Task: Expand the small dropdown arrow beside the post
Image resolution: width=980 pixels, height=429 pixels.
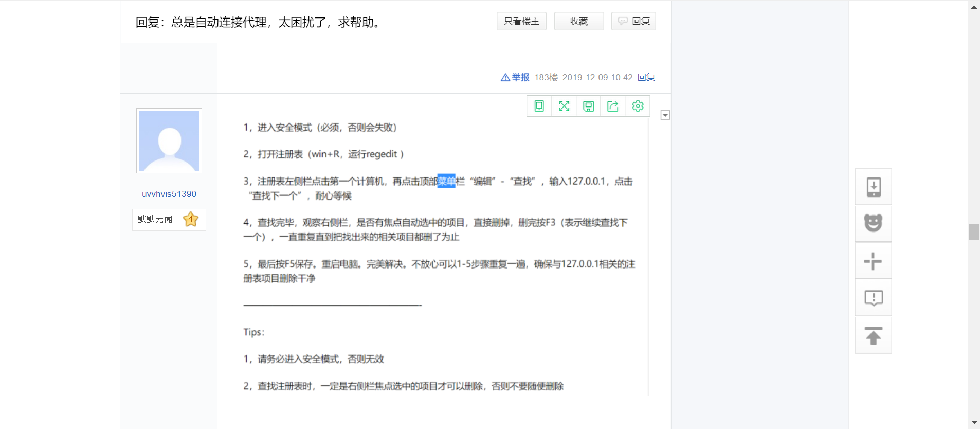Action: (665, 115)
